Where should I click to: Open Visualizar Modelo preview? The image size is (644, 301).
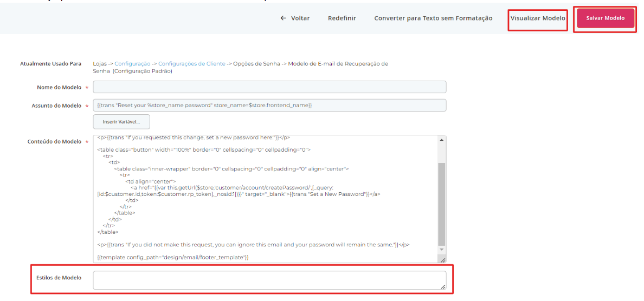pyautogui.click(x=538, y=18)
